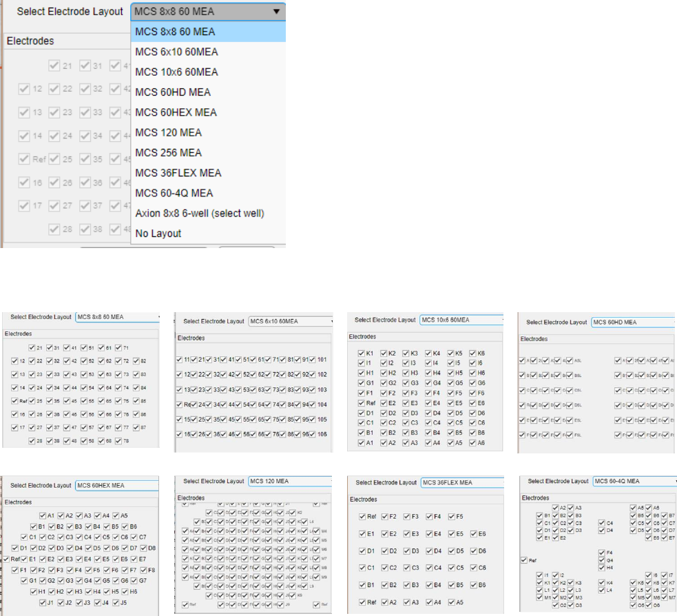Uncheck electrode 71 in the small 8x8 panel
677x616 pixels.
point(118,348)
